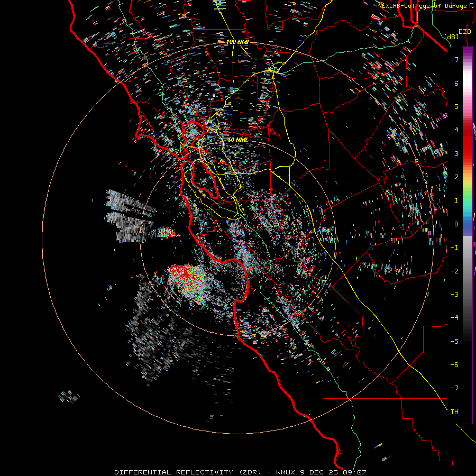The height and width of the screenshot is (476, 476).
Task: Click the "5" tick label on the scale
Action: point(456,106)
